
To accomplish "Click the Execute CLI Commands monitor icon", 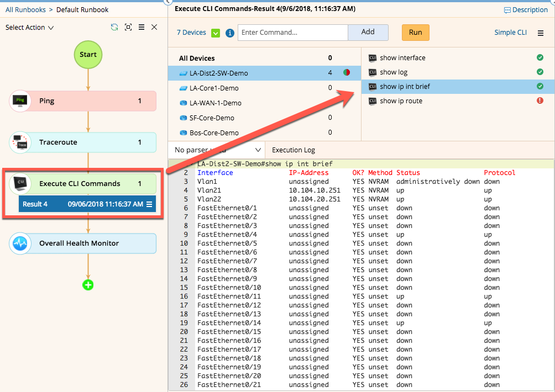I will coord(20,183).
